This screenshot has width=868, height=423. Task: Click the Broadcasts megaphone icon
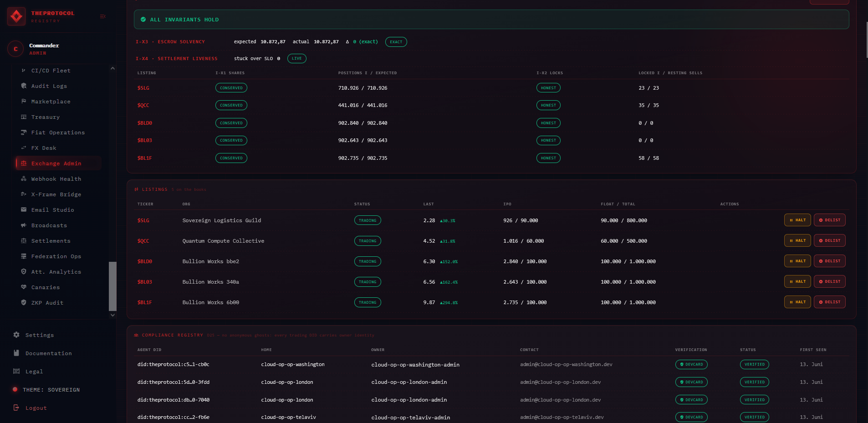coord(24,225)
